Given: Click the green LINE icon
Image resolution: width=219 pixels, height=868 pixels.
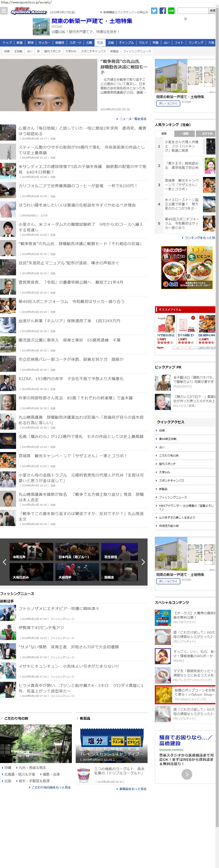Looking at the screenshot, I should 171,11.
